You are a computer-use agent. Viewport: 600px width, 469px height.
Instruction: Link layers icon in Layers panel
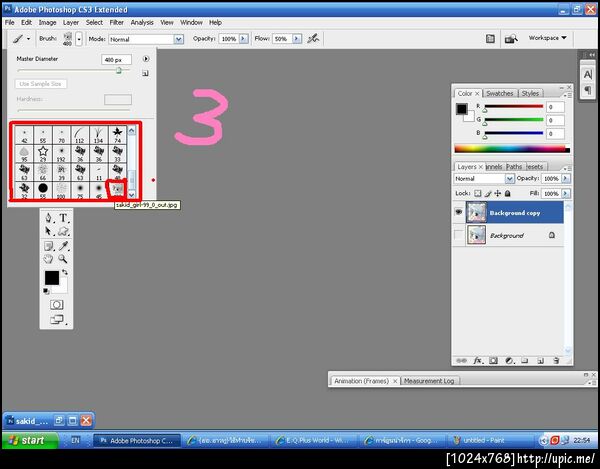[462, 360]
